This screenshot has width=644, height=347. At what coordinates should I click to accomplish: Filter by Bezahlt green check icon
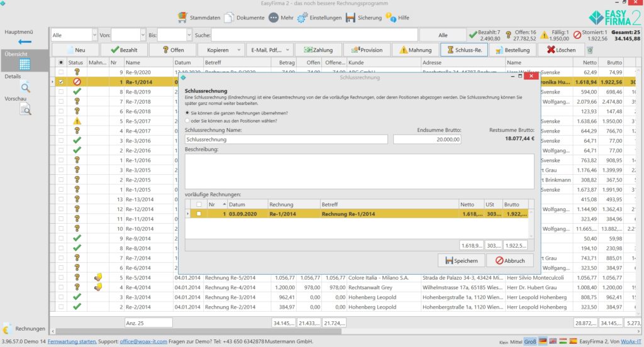coord(473,35)
